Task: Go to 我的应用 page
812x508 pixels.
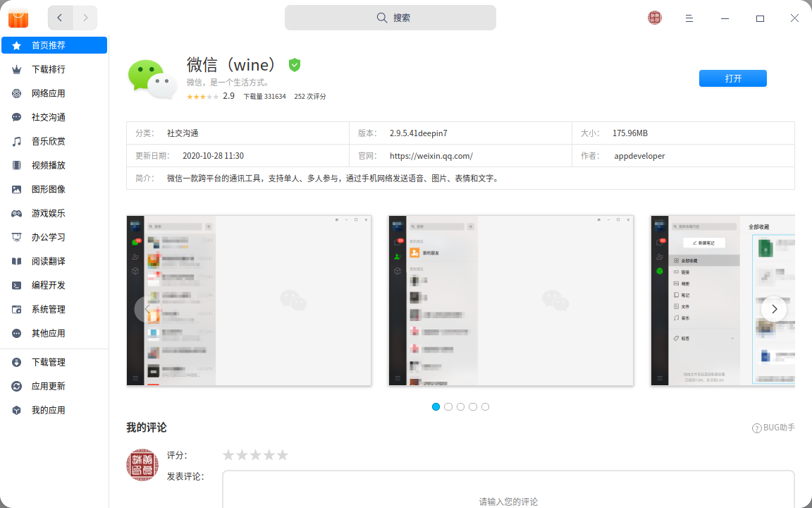Action: click(54, 410)
